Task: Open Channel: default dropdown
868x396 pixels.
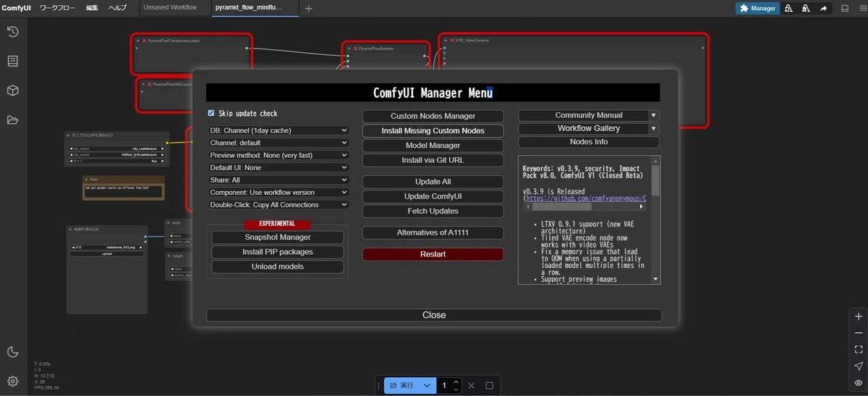Action: coord(278,143)
